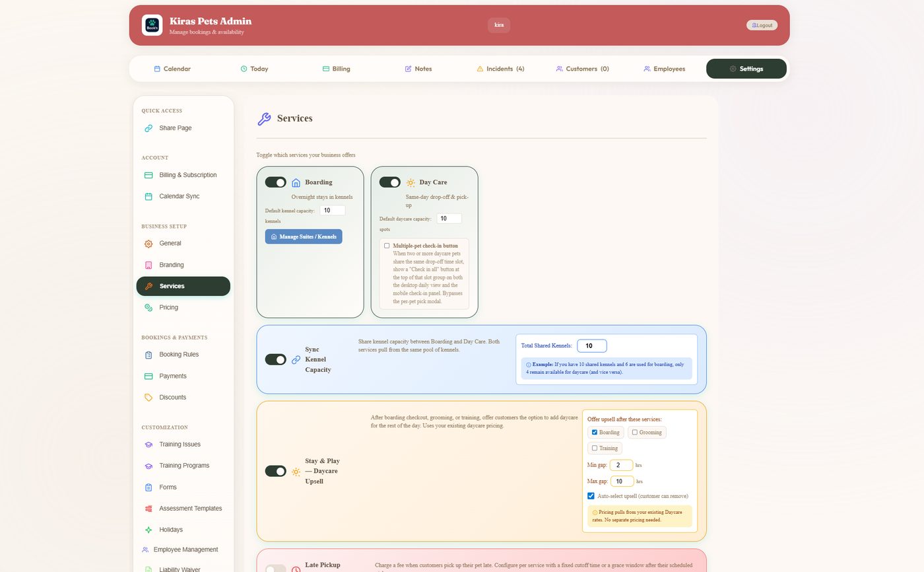Image resolution: width=924 pixels, height=572 pixels.
Task: Click the pencil icon beside Notes
Action: 408,69
